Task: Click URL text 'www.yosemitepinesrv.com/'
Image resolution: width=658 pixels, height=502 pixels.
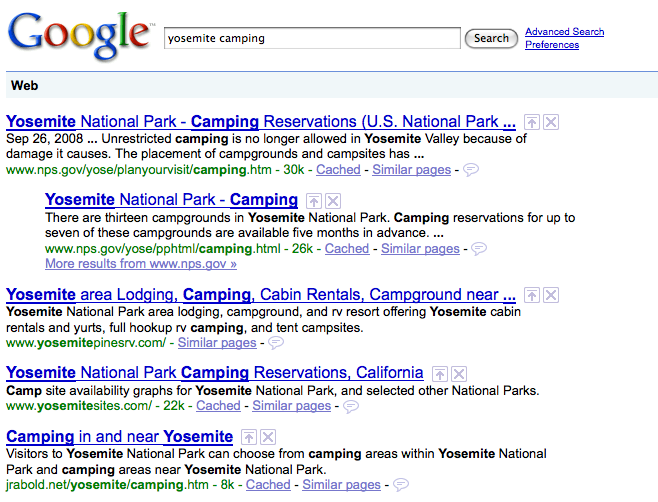Action: 86,343
